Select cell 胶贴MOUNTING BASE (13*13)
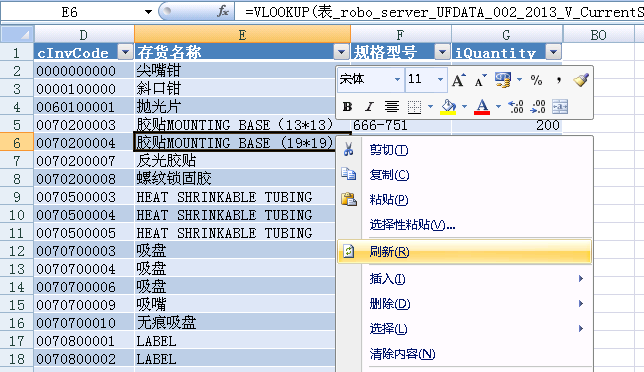 pos(242,125)
